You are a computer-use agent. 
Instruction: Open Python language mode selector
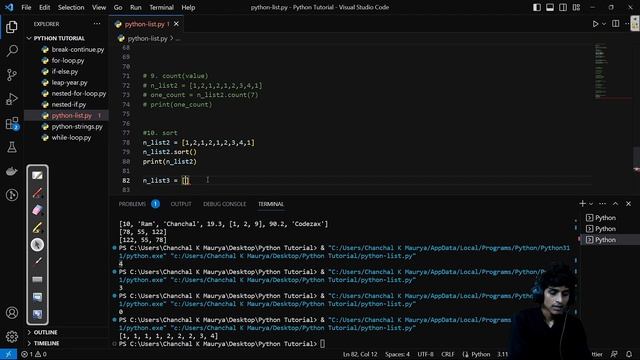pos(480,354)
